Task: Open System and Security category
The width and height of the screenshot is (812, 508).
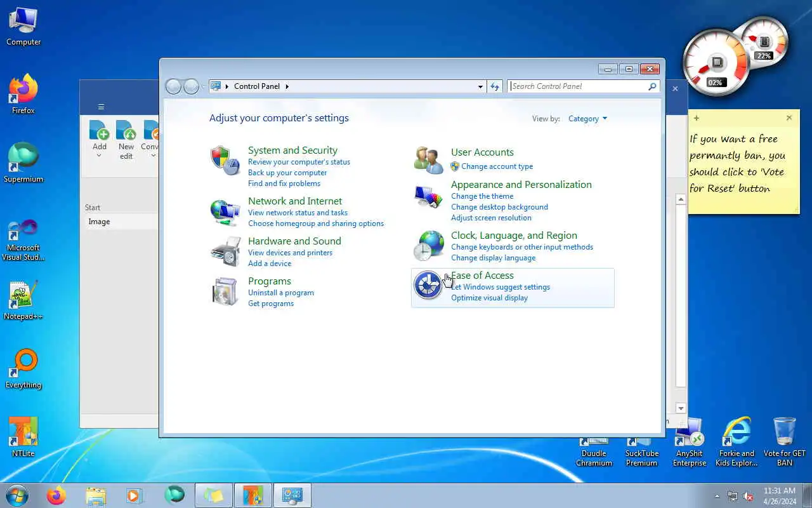Action: point(292,150)
